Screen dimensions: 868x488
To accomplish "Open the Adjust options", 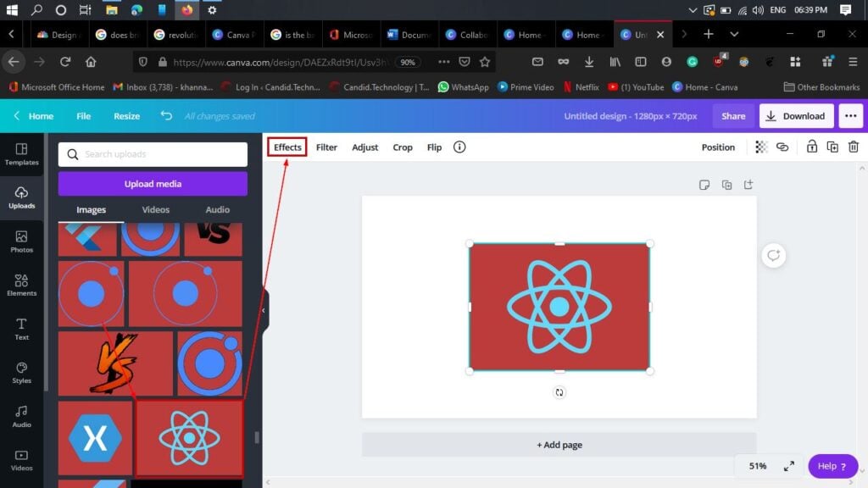I will pyautogui.click(x=364, y=147).
